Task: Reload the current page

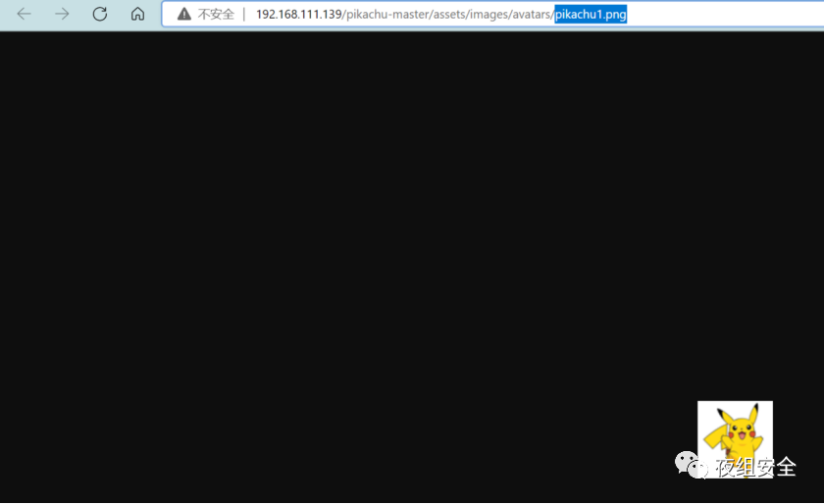Action: point(100,14)
